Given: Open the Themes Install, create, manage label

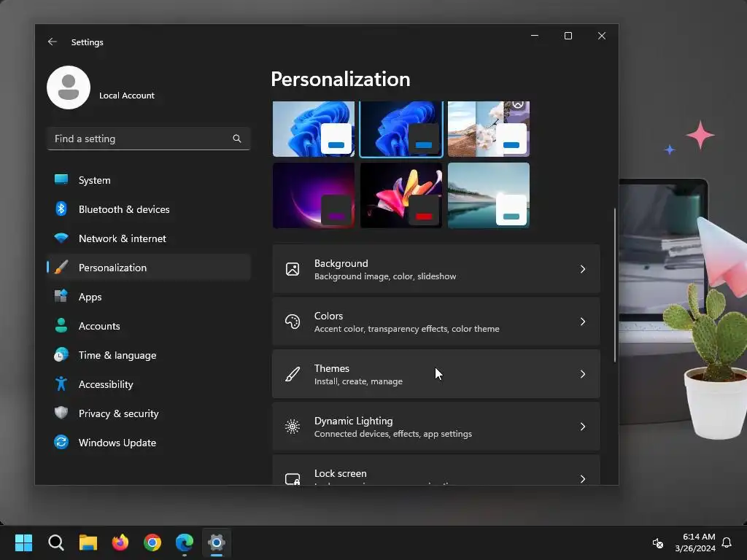Looking at the screenshot, I should click(358, 381).
